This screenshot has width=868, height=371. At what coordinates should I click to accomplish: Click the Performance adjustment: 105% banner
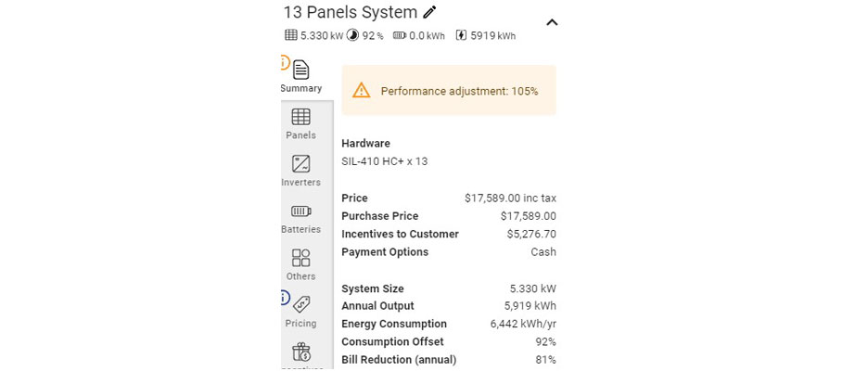point(459,91)
